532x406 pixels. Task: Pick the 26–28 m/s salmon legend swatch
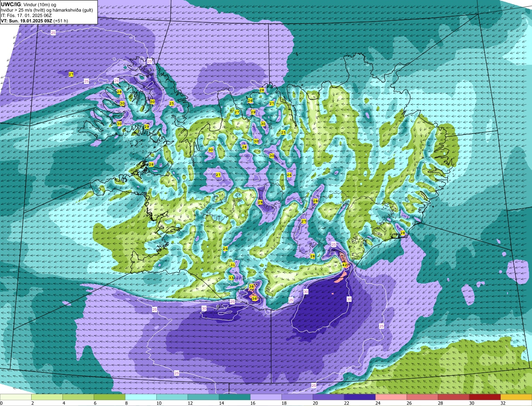coord(422,397)
